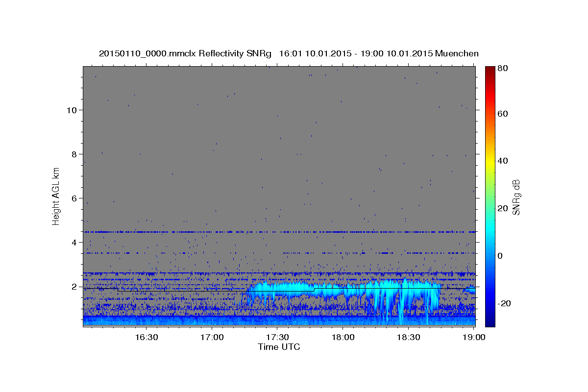The width and height of the screenshot is (588, 392).
Task: Click the 18:00 time tick label
Action: point(343,337)
